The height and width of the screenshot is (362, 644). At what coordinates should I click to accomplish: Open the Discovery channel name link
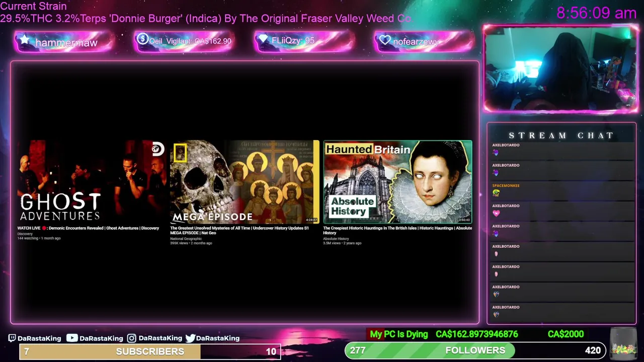pos(25,234)
